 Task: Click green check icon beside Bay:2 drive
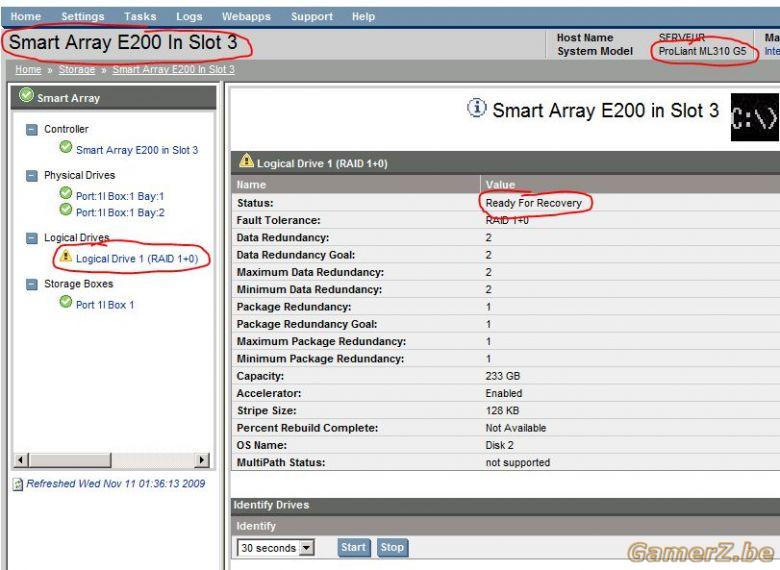tap(66, 209)
